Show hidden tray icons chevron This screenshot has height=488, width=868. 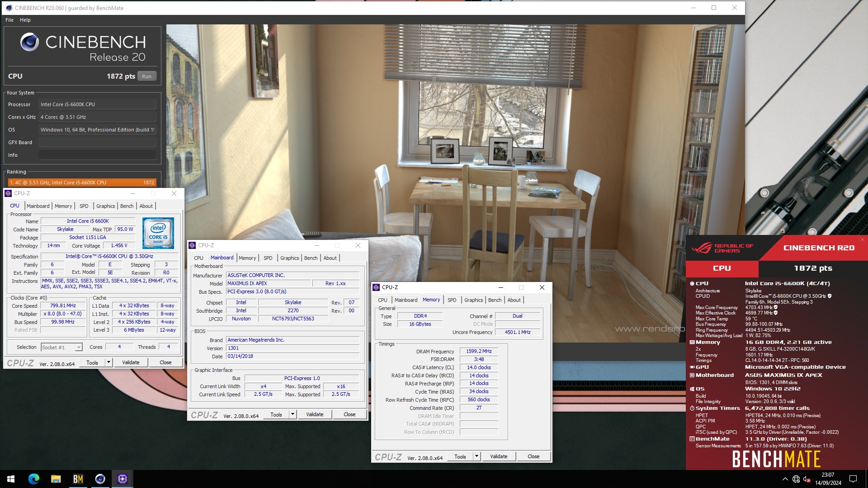[x=785, y=479]
